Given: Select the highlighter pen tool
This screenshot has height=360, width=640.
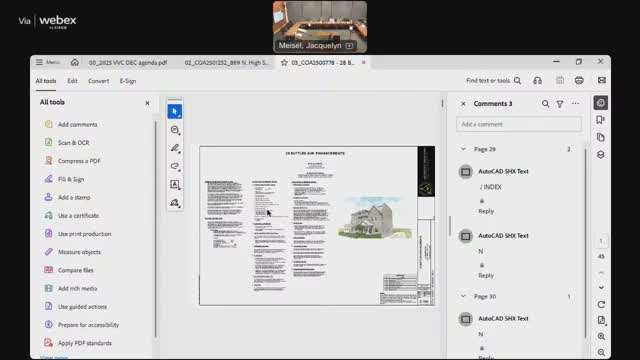Looking at the screenshot, I should click(175, 148).
